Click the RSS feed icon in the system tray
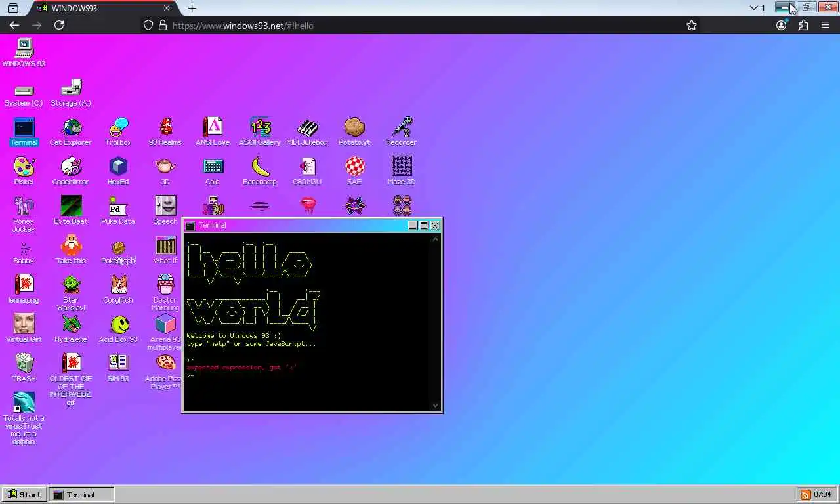The image size is (840, 504). (805, 494)
